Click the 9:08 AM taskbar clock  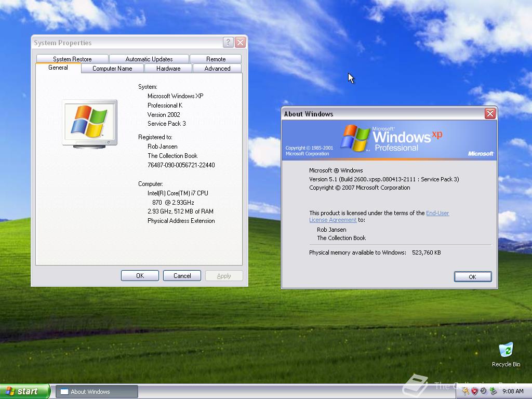click(513, 391)
